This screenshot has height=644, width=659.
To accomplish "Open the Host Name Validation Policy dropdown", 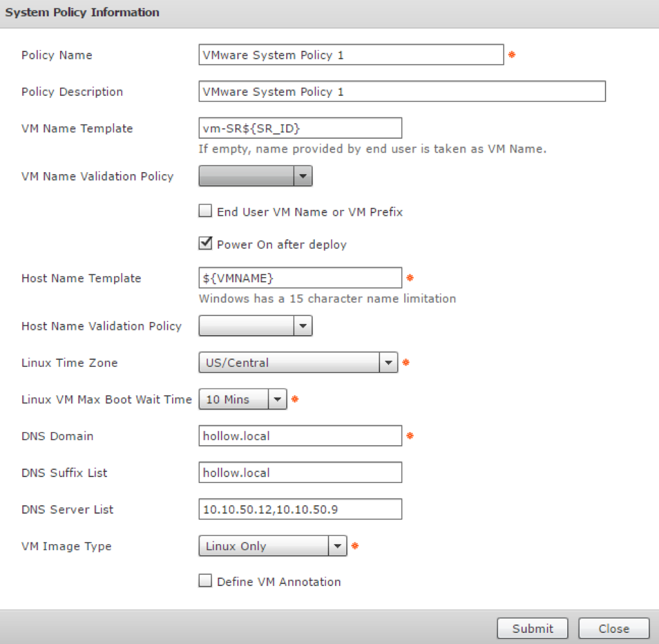I will click(255, 326).
